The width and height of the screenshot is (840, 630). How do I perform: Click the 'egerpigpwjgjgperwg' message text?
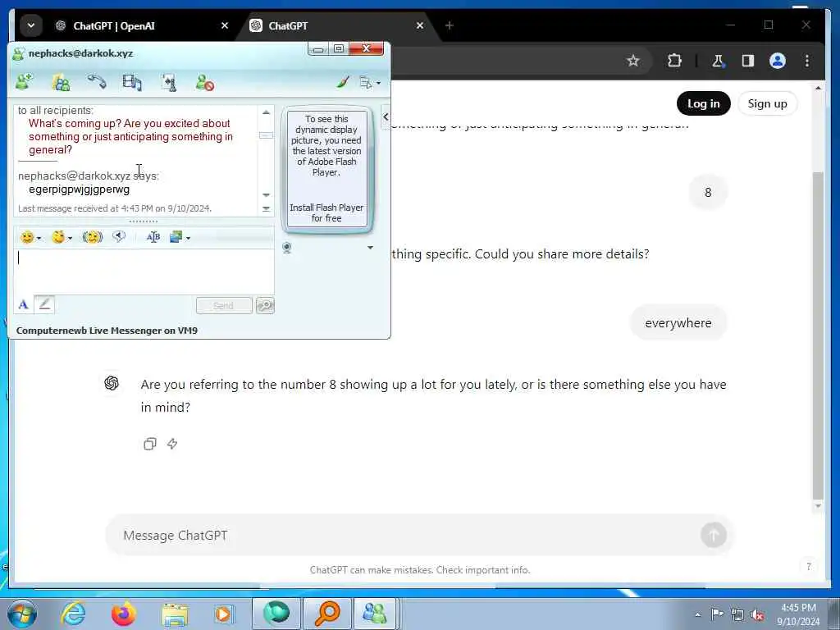pyautogui.click(x=80, y=189)
